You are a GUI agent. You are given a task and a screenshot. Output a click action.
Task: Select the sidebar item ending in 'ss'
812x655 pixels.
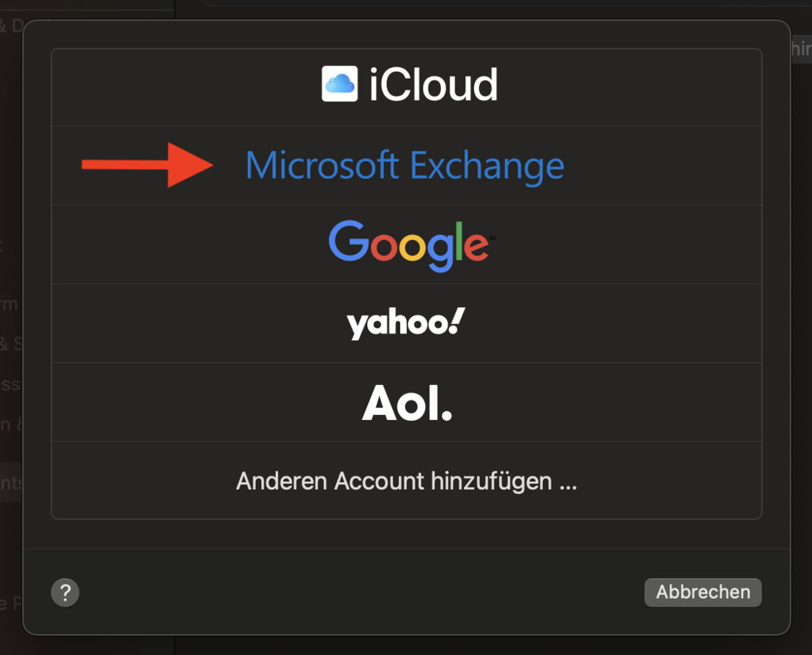pos(10,384)
